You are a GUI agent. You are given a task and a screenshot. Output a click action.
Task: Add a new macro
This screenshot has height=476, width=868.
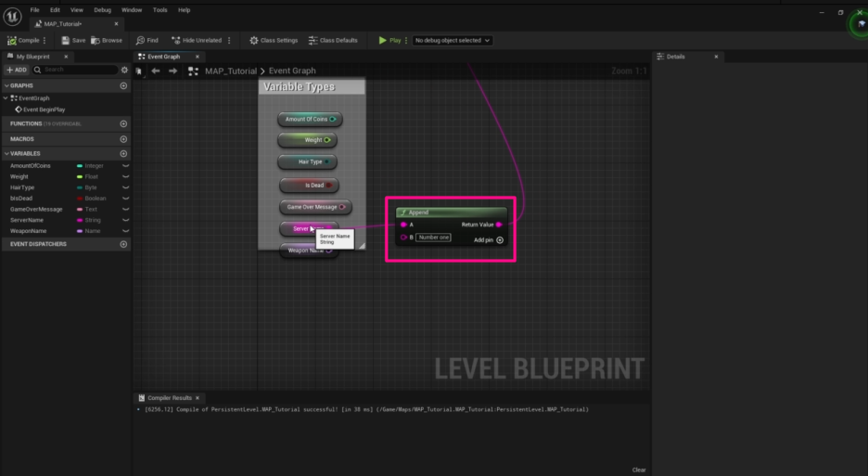[123, 139]
